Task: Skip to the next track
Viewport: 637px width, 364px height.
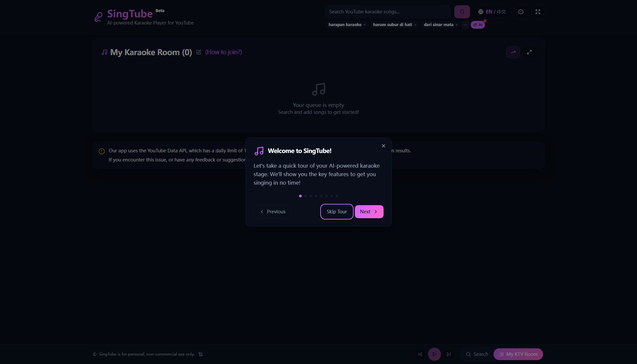Action: [448, 354]
